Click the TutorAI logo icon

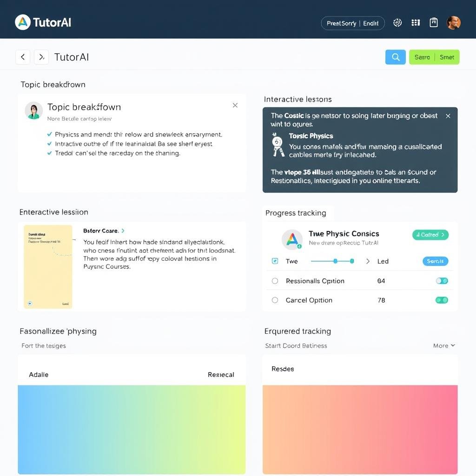coord(23,22)
